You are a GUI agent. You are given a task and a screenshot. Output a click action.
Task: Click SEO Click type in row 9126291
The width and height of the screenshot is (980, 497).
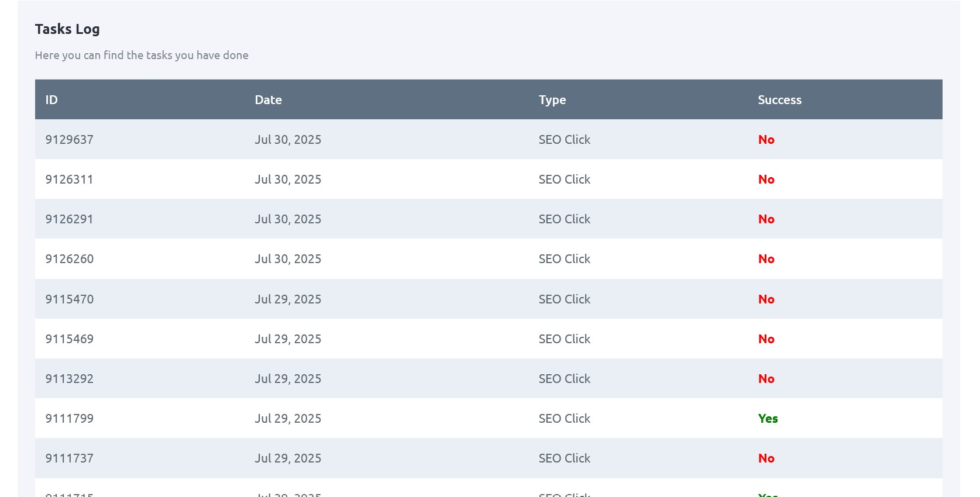coord(564,219)
